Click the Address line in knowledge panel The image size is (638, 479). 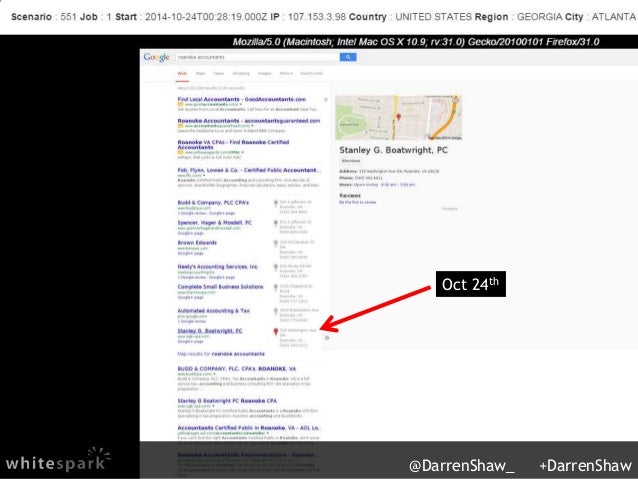(389, 171)
